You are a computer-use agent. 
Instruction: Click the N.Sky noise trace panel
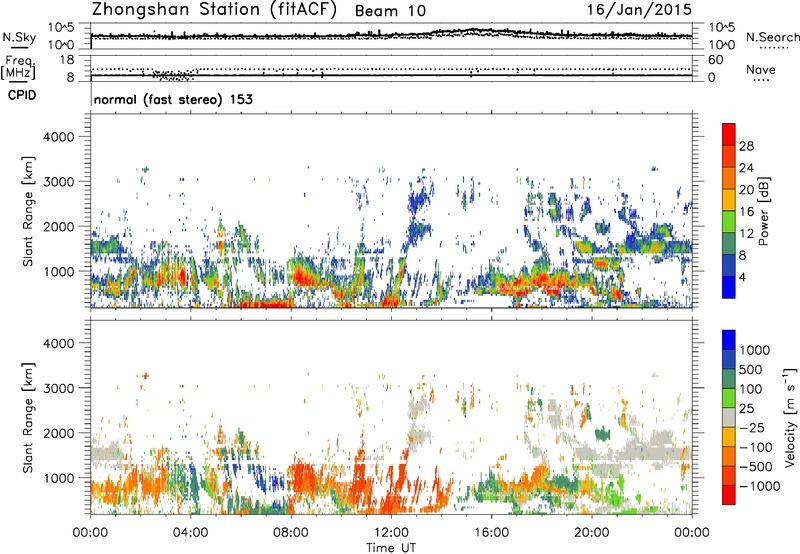[391, 36]
